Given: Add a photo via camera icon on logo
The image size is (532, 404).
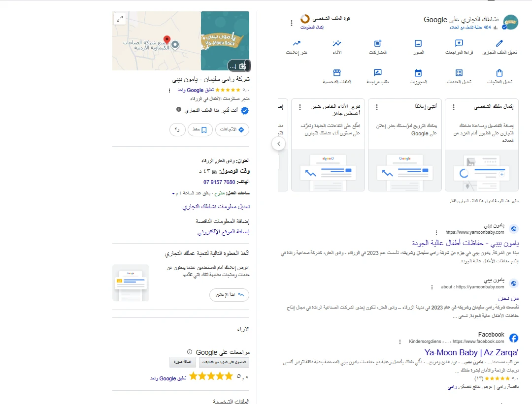Looking at the screenshot, I should (242, 66).
